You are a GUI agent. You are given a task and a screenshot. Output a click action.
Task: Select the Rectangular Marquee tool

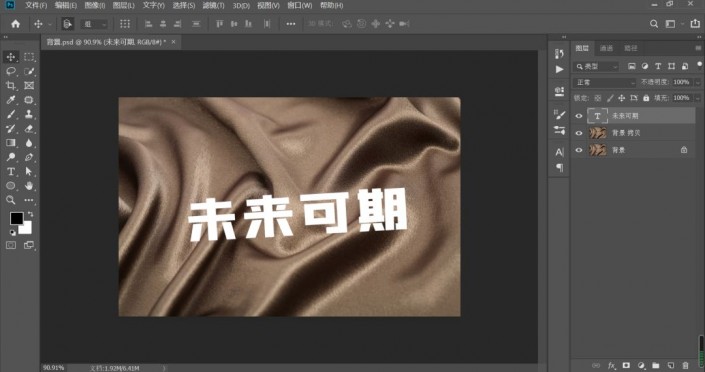(29, 57)
